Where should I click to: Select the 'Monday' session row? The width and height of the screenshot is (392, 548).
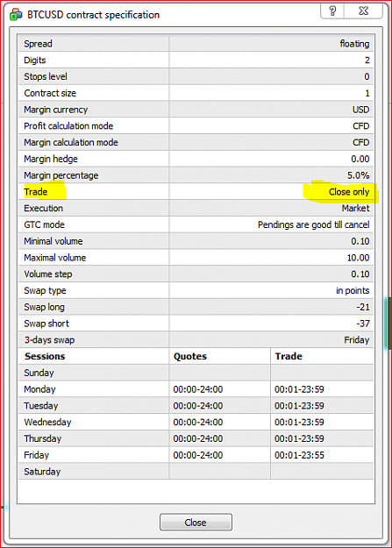pos(196,389)
